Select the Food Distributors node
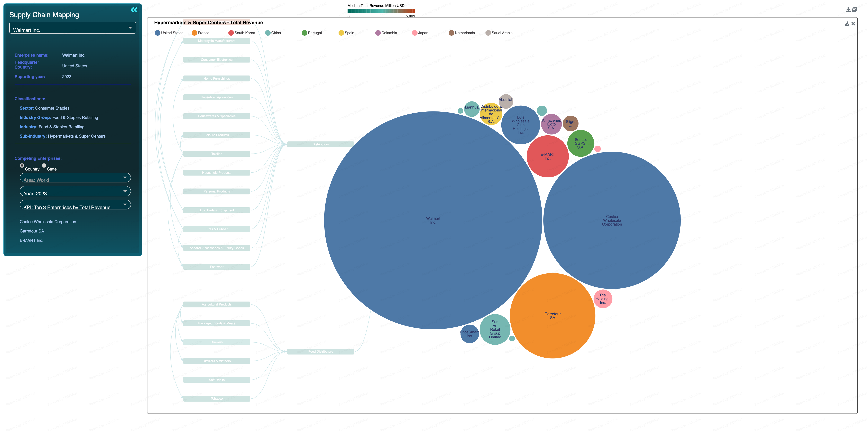868x431 pixels. point(321,352)
